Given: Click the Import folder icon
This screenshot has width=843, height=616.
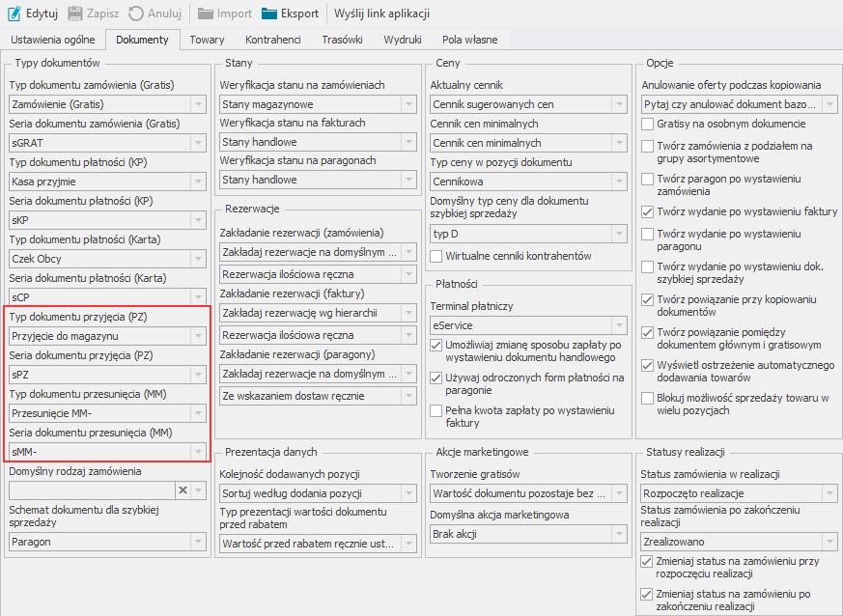Looking at the screenshot, I should point(206,14).
